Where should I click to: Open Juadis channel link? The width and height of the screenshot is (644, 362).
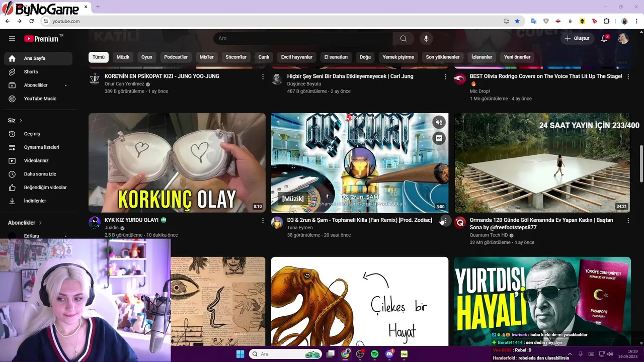[x=112, y=228]
